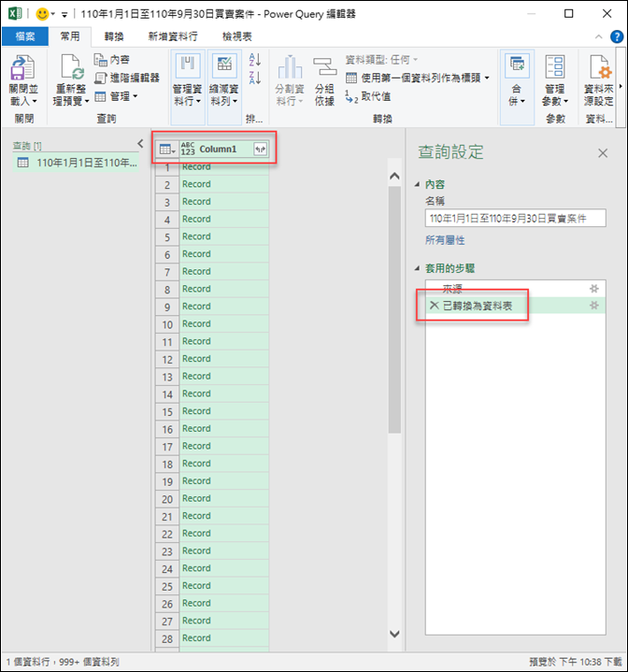Click the smiley feedback icon in title bar

click(x=42, y=14)
